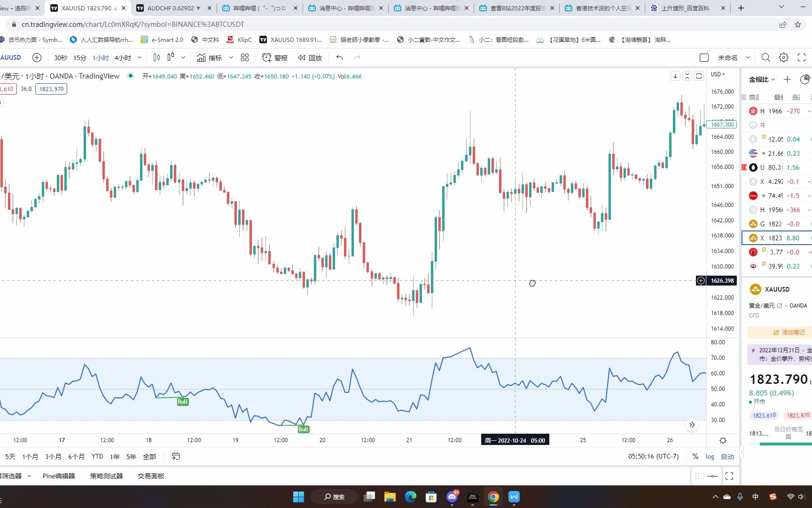Screen dimensions: 812x508
Task: Switch to the AUDCHF 0.62902 browser tab
Action: (174, 8)
